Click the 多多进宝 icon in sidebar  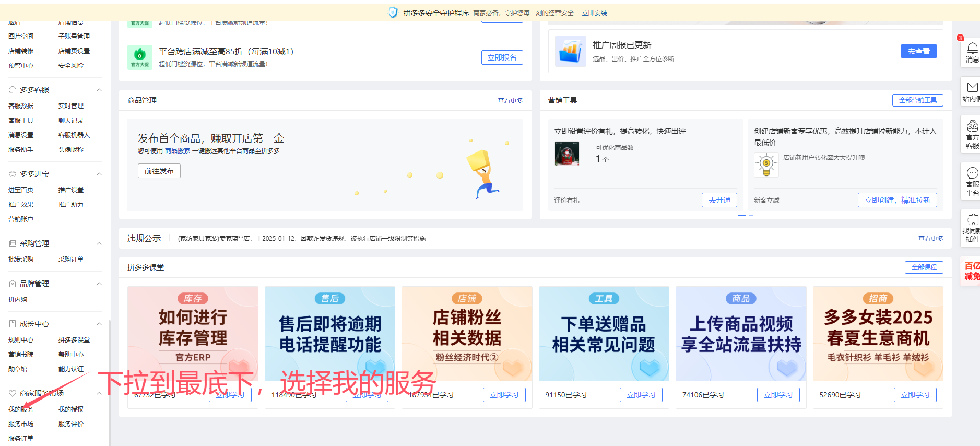tap(13, 174)
